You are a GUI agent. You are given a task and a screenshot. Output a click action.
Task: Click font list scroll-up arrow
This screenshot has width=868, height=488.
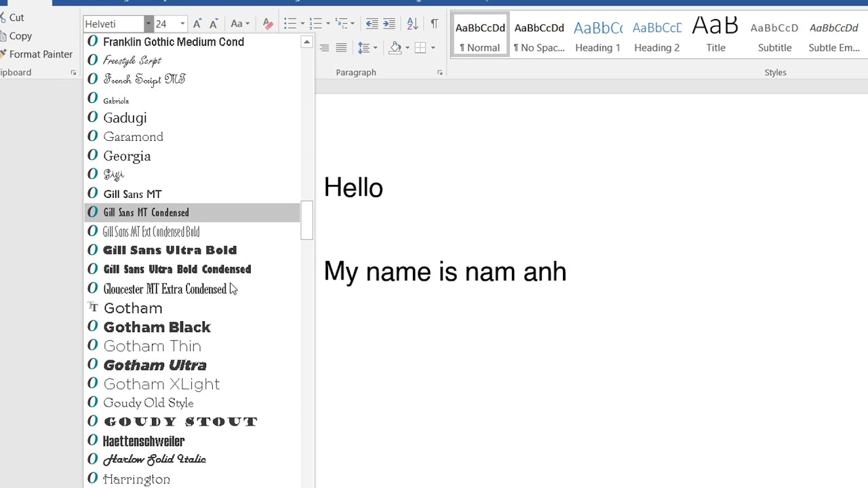click(x=307, y=42)
